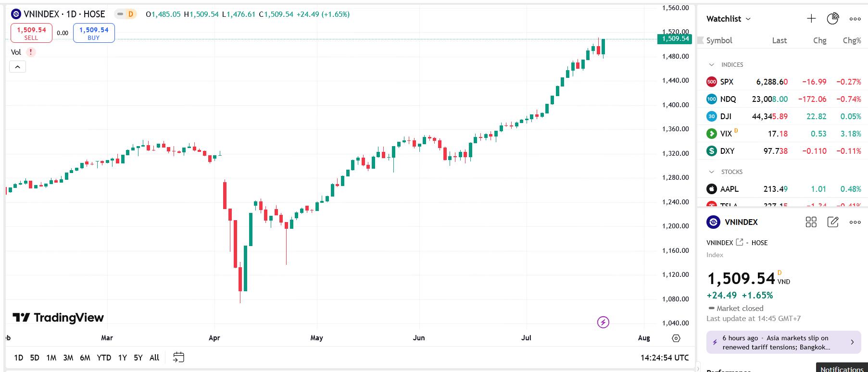Open the watchlist more options menu
Screen dimensions: 868x372
point(855,19)
